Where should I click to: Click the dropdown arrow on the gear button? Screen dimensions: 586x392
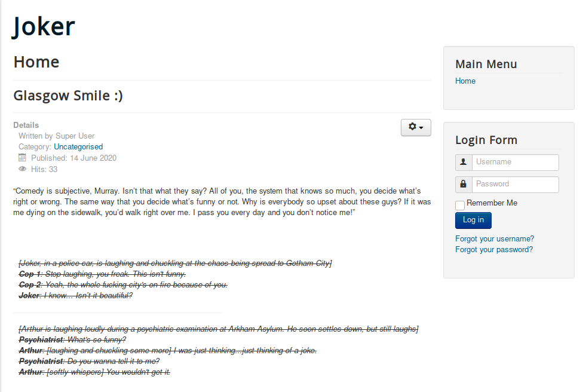tap(419, 128)
